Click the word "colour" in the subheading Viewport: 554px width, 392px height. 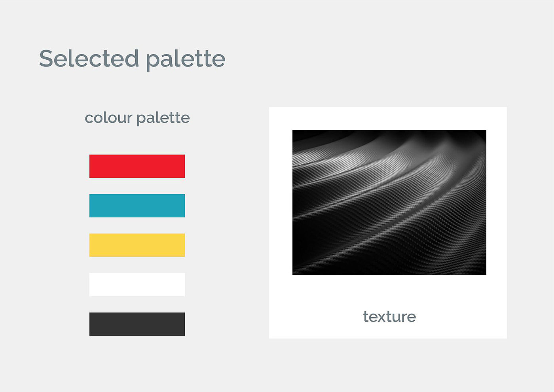coord(108,118)
